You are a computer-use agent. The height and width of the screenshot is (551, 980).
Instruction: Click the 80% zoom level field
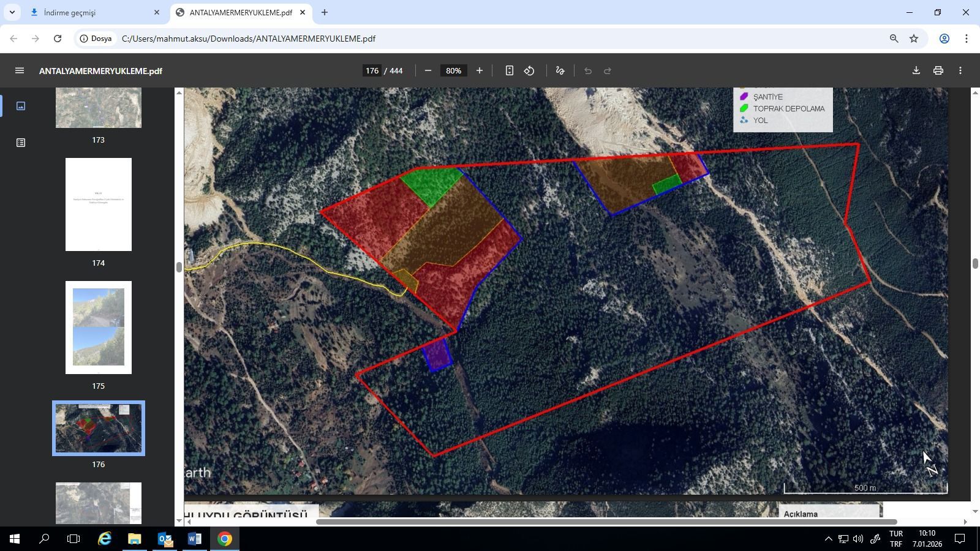click(453, 71)
